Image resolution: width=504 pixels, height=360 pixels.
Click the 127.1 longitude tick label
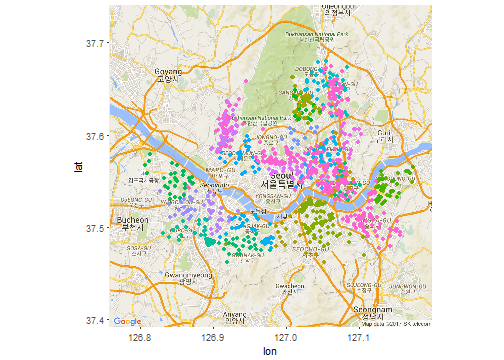[x=359, y=338]
